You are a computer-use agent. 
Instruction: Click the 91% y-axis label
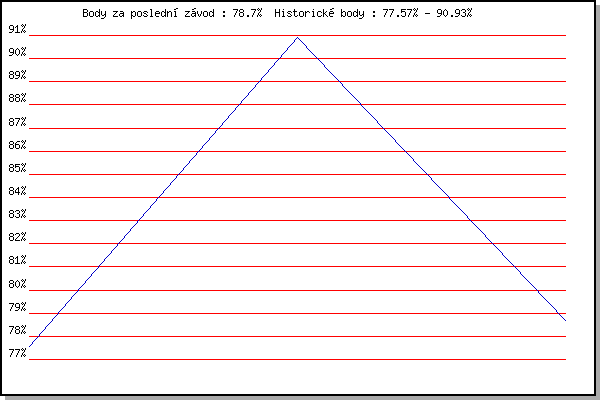(x=17, y=28)
